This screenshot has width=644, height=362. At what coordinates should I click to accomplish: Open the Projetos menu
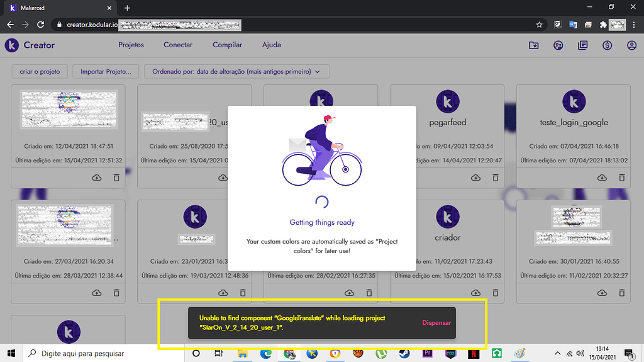(131, 45)
